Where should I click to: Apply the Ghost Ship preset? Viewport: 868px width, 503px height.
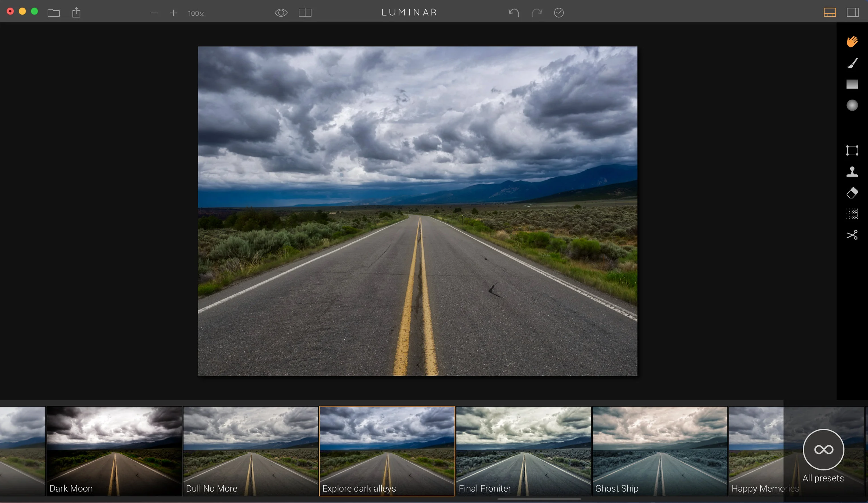tap(660, 451)
